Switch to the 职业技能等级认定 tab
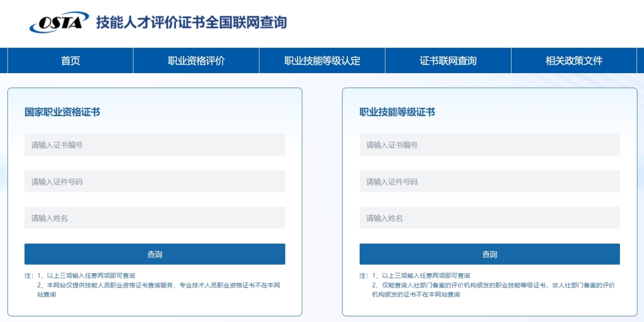Viewport: 644px width, 322px height. tap(322, 60)
